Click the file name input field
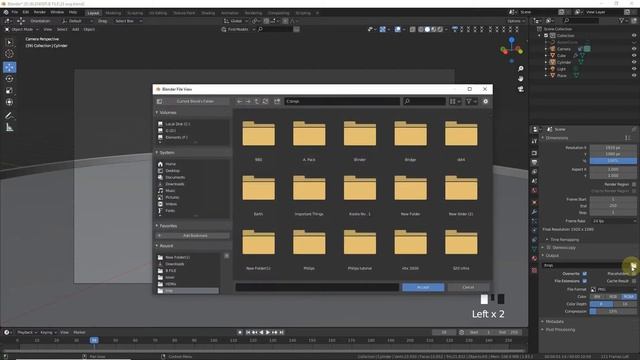Viewport: 640px width, 360px height. pyautogui.click(x=317, y=287)
